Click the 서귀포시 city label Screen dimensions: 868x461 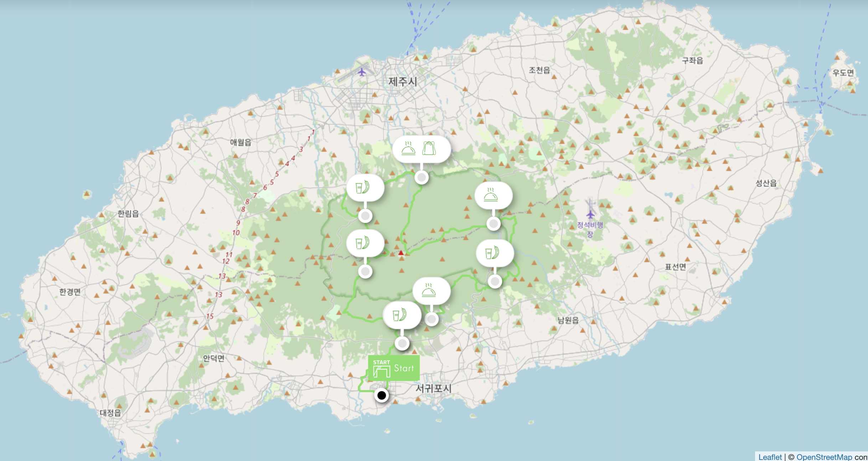[x=433, y=388]
